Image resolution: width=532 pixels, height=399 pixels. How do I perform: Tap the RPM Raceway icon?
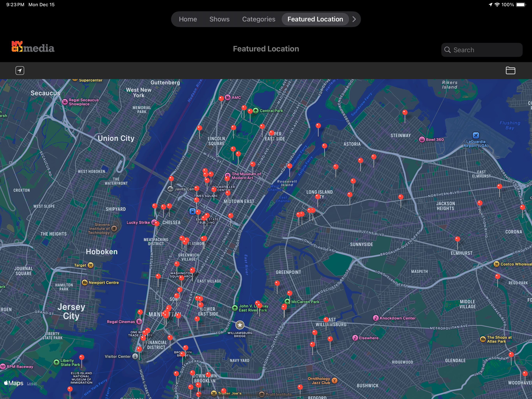click(3, 366)
